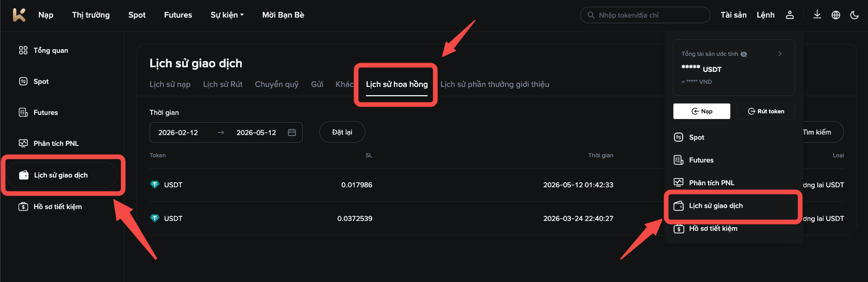Switch to Lịch sử phần thưởng giới thiệu tab
Image resolution: width=868 pixels, height=282 pixels.
pos(495,84)
